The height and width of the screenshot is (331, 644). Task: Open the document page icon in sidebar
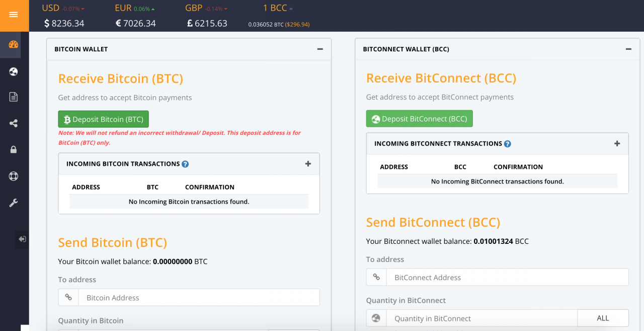coord(14,97)
